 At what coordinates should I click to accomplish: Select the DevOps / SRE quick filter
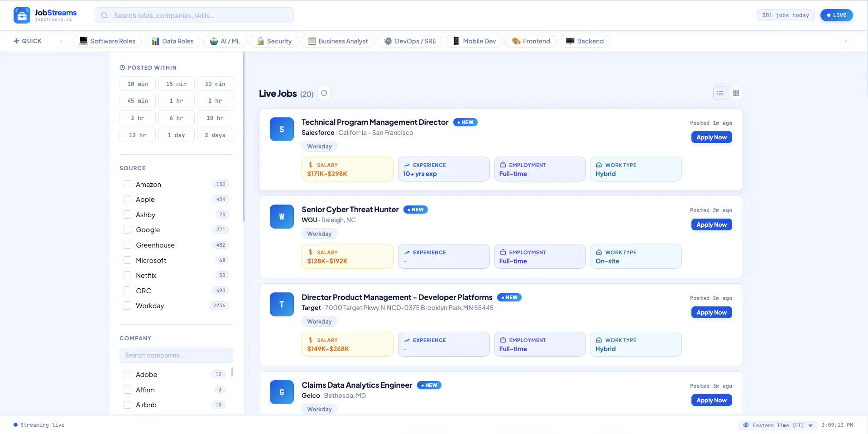[x=410, y=41]
